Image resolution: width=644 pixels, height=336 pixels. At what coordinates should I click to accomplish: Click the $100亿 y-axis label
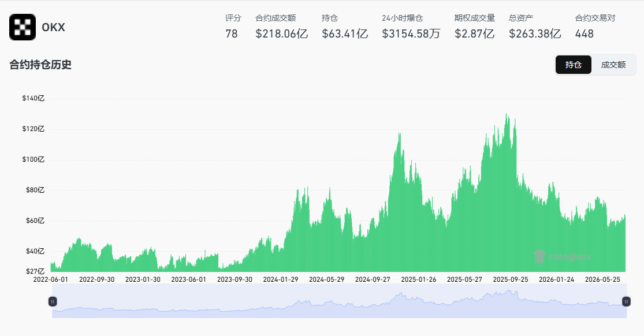[x=33, y=159]
